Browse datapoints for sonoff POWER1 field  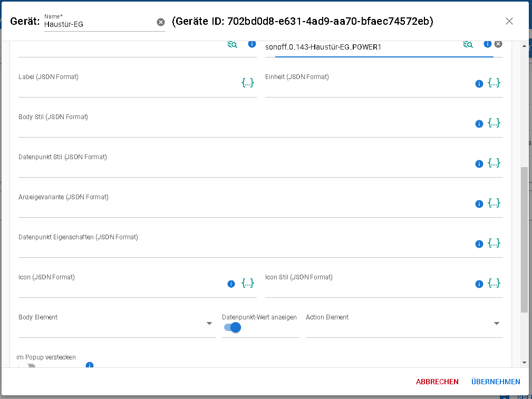(468, 44)
